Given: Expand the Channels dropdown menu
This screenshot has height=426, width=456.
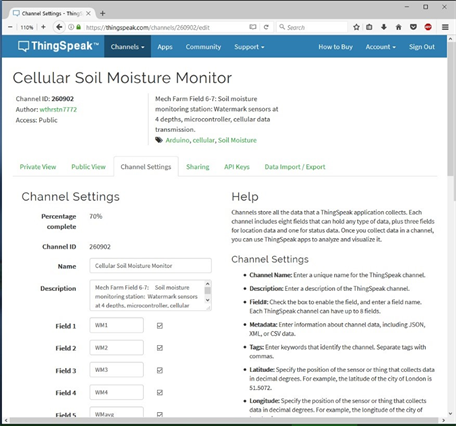Looking at the screenshot, I should [128, 47].
